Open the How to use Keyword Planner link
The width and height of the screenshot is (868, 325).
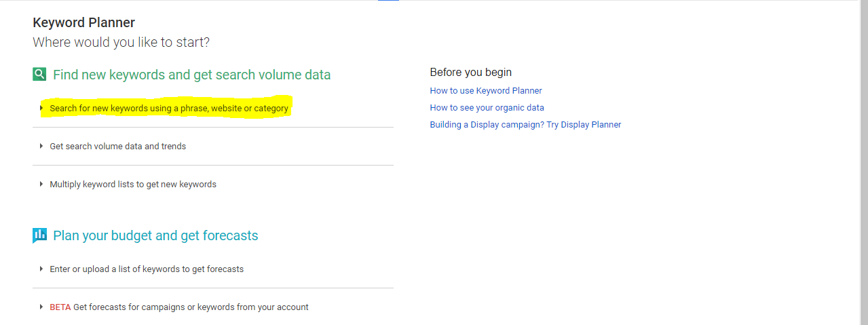(486, 91)
